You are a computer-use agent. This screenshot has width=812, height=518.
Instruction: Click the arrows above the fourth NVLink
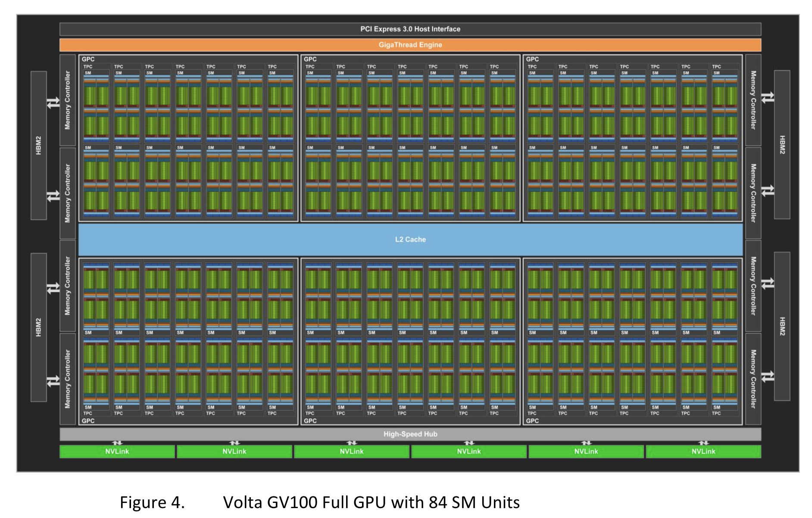pos(469,443)
